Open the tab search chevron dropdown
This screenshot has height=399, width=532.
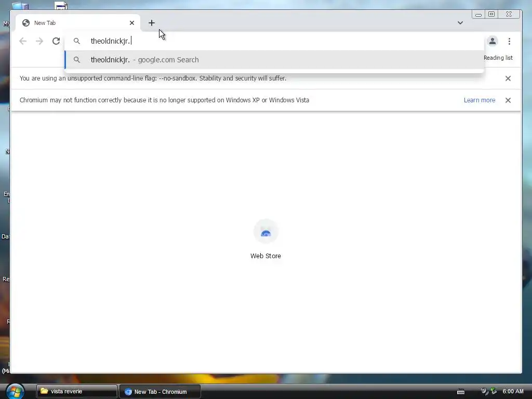(460, 23)
